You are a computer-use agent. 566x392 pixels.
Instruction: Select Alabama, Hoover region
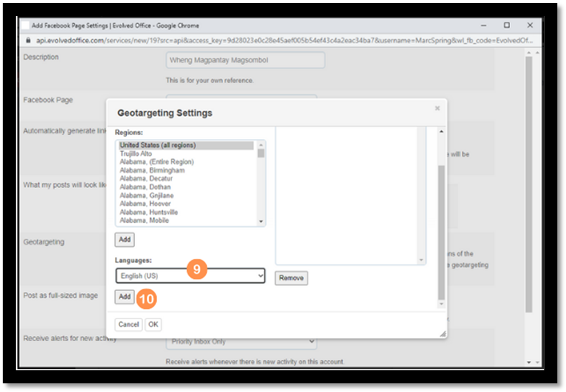186,204
